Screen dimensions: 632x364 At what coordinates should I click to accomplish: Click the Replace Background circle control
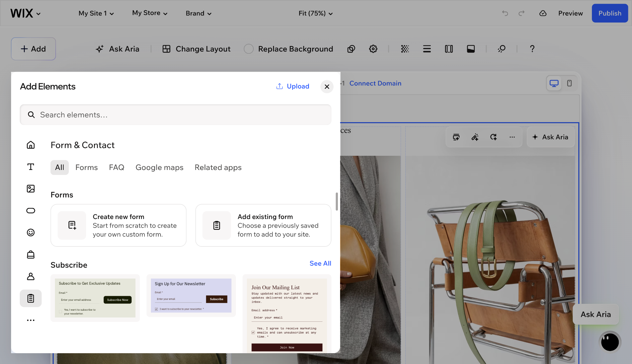248,49
